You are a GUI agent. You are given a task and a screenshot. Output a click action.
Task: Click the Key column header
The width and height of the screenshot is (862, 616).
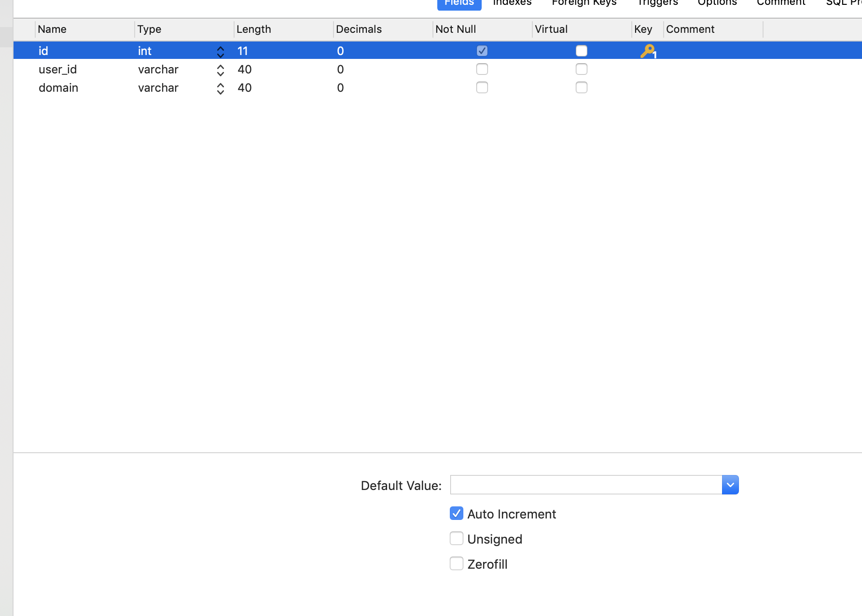(x=648, y=29)
